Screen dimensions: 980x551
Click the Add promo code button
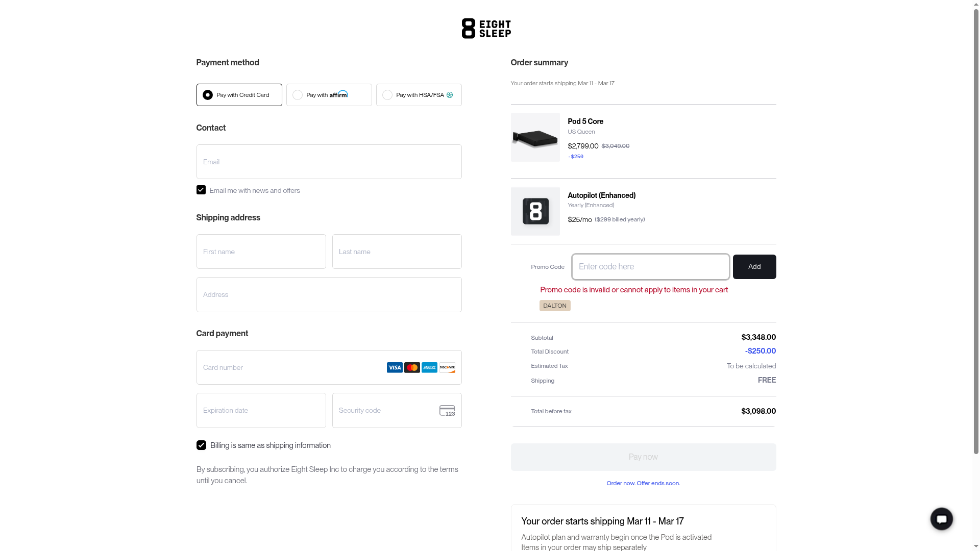click(x=754, y=267)
